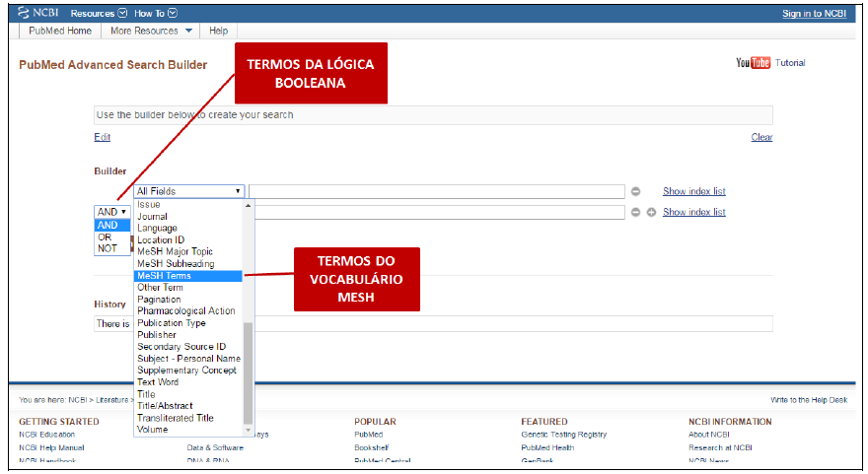Image resolution: width=868 pixels, height=474 pixels.
Task: Add a builder row with plus icon
Action: [x=652, y=213]
